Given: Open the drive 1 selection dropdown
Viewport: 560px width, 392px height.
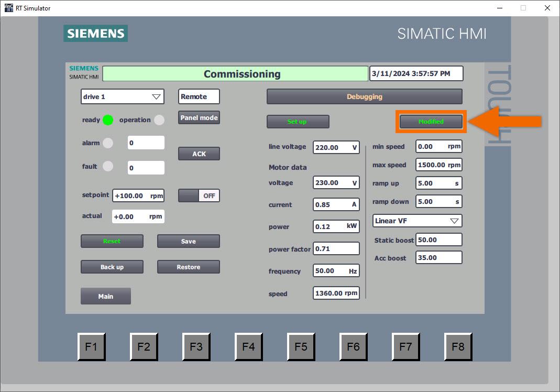Looking at the screenshot, I should [122, 96].
